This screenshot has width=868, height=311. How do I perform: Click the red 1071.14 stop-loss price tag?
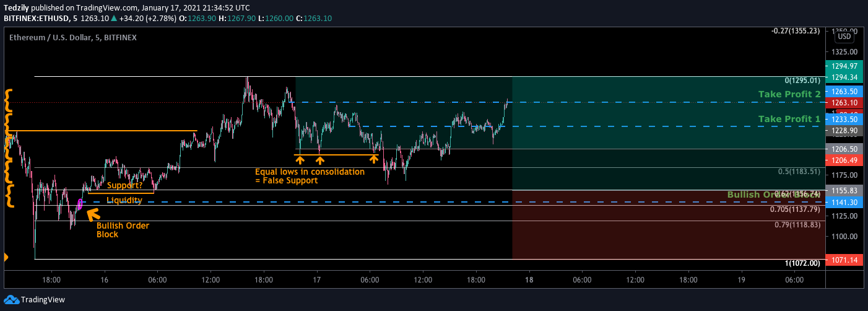(x=844, y=260)
